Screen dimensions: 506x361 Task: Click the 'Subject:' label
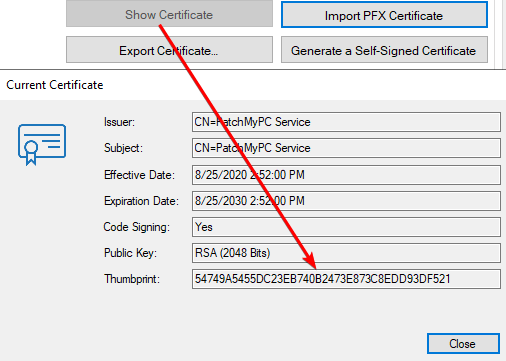click(x=123, y=148)
